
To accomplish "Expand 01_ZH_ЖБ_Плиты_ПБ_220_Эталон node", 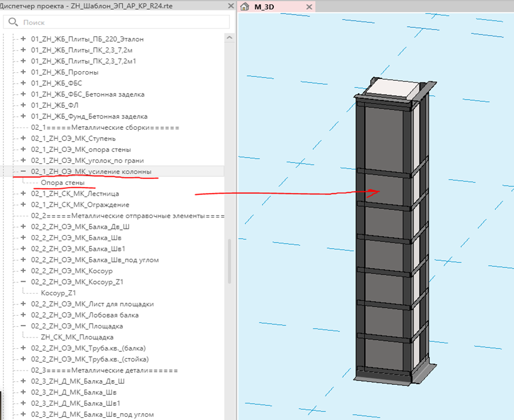I will click(x=23, y=39).
